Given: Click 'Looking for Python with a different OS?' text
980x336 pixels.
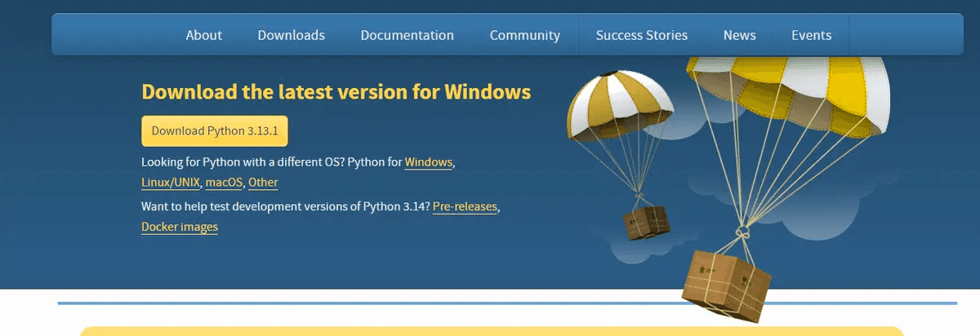Looking at the screenshot, I should point(243,162).
